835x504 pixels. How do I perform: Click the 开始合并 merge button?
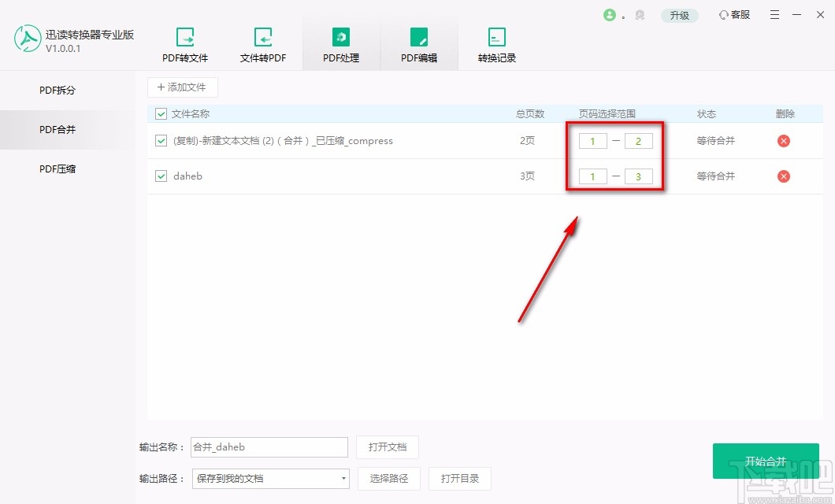[765, 461]
